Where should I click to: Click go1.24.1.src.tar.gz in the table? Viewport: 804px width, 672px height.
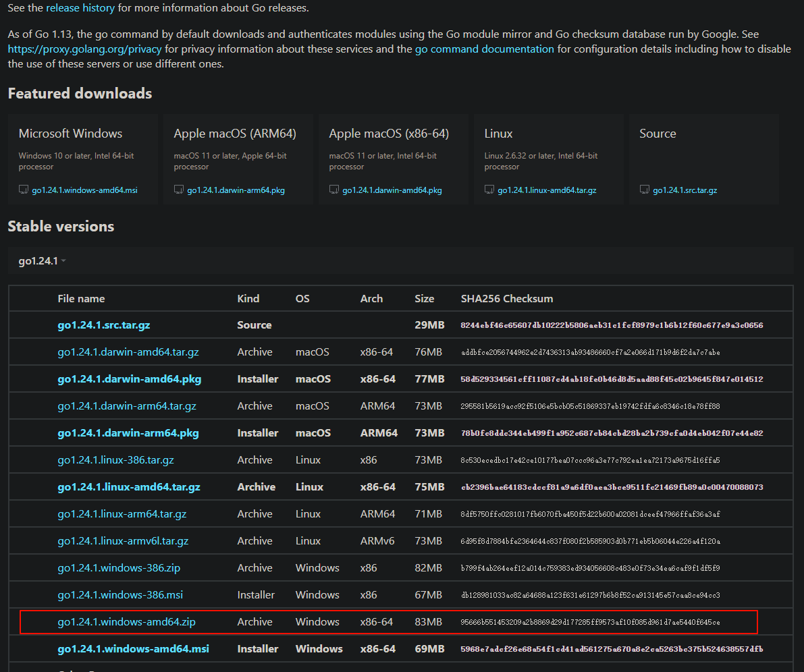click(x=103, y=325)
